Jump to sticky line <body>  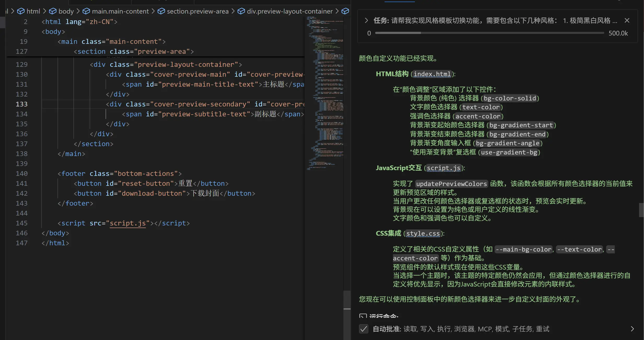pyautogui.click(x=53, y=32)
